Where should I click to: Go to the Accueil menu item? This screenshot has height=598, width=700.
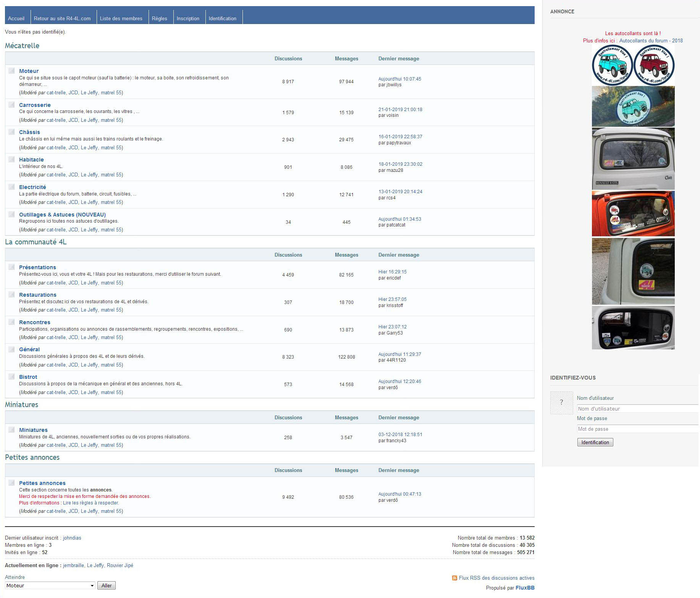(x=16, y=18)
